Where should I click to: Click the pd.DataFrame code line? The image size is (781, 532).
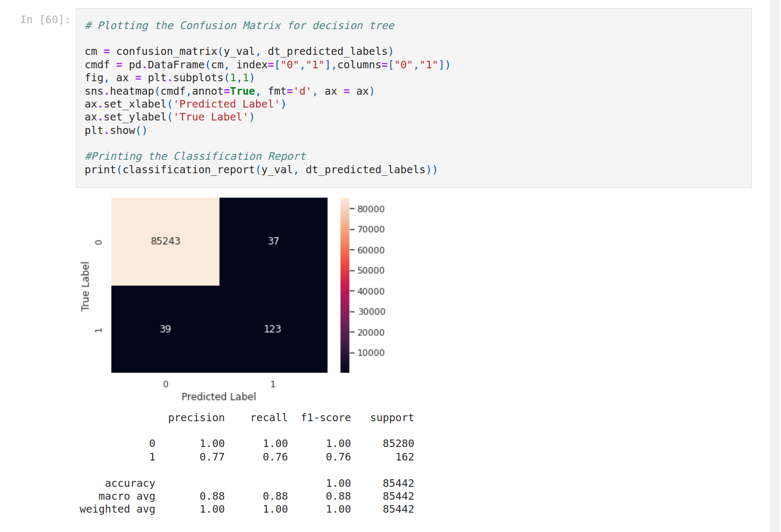[267, 65]
